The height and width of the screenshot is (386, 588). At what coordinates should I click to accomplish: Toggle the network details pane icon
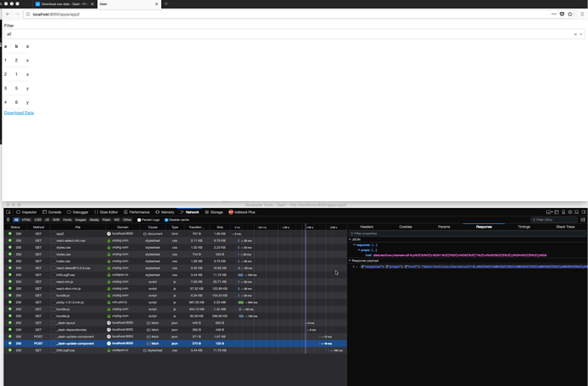pyautogui.click(x=583, y=220)
